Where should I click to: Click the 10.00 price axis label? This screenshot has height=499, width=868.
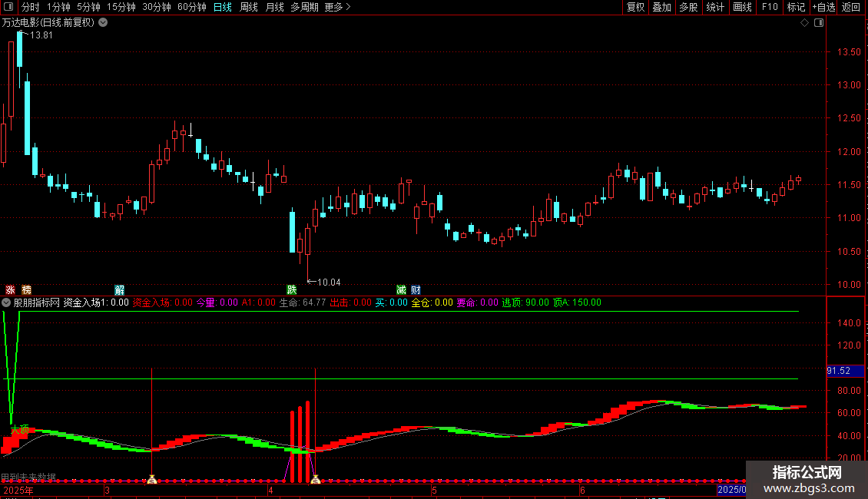click(x=849, y=284)
